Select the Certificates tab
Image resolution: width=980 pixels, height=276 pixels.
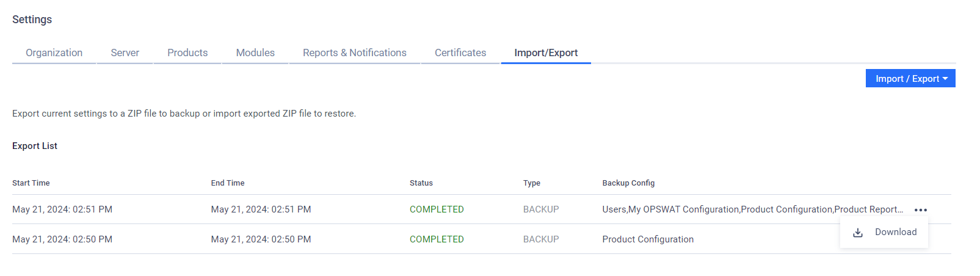tap(460, 53)
